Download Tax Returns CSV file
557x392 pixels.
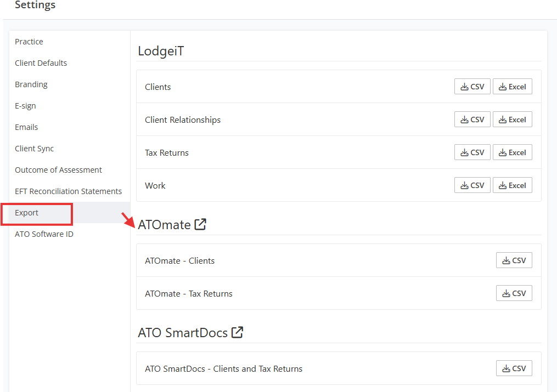pyautogui.click(x=472, y=152)
